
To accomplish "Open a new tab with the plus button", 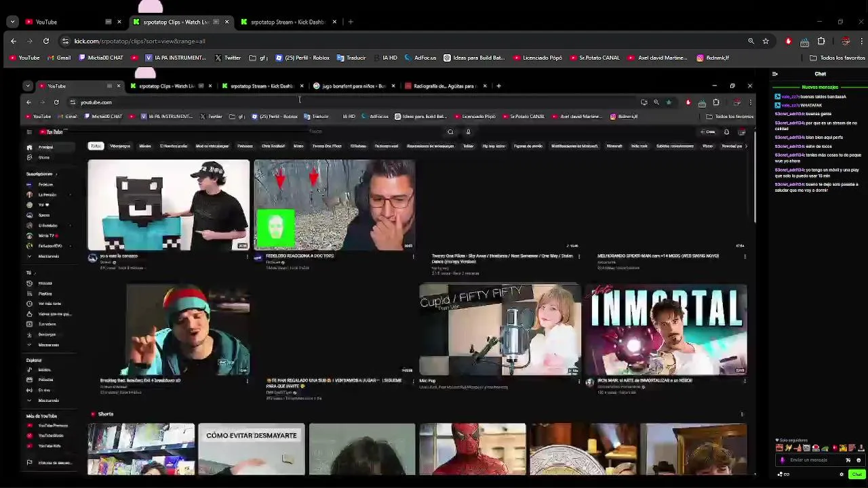I will 351,22.
